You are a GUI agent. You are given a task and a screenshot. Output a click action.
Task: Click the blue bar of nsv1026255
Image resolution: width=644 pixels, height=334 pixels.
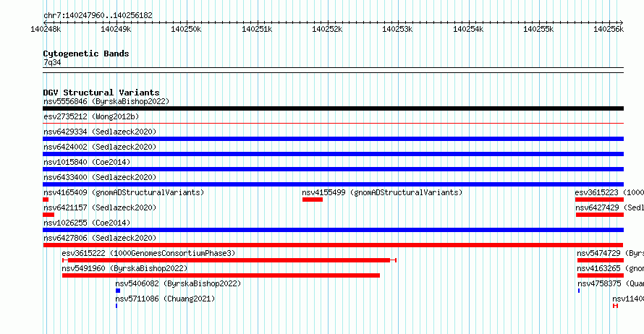(x=333, y=230)
